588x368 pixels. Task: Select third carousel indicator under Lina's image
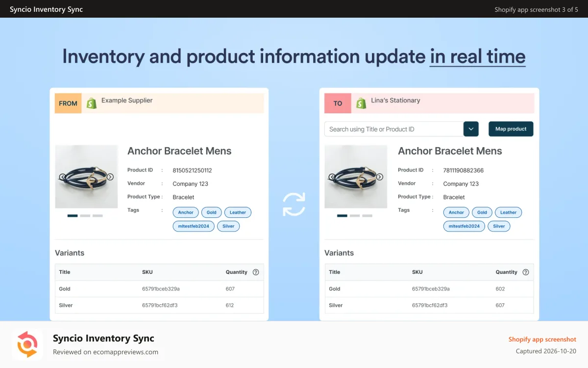367,215
